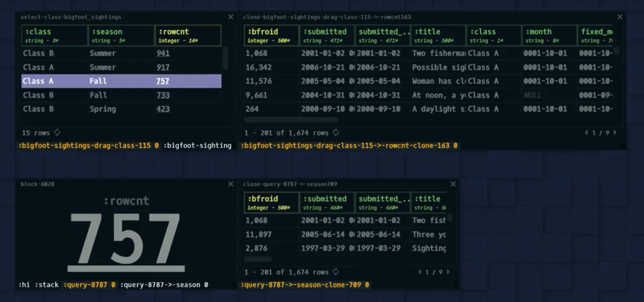The height and width of the screenshot is (302, 644).
Task: Click the horizontal scrollbar in clone-query-8787 table
Action: point(258,259)
